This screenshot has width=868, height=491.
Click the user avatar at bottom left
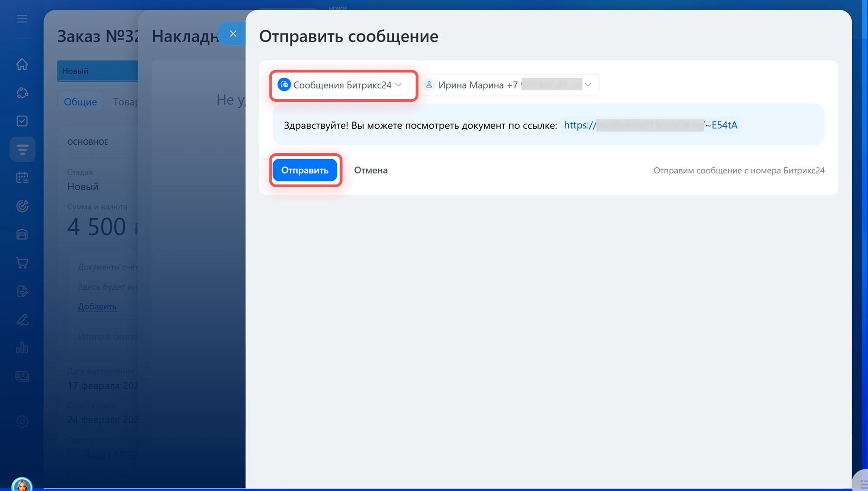coord(22,485)
